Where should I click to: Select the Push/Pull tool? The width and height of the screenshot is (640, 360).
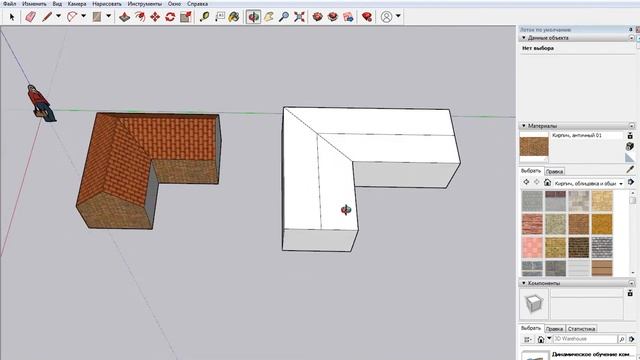click(124, 17)
